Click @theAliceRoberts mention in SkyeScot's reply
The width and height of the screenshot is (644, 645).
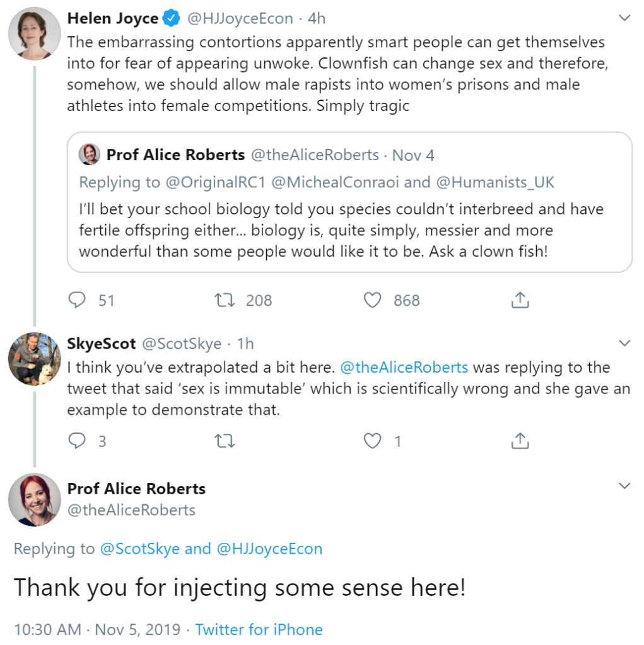pyautogui.click(x=404, y=368)
